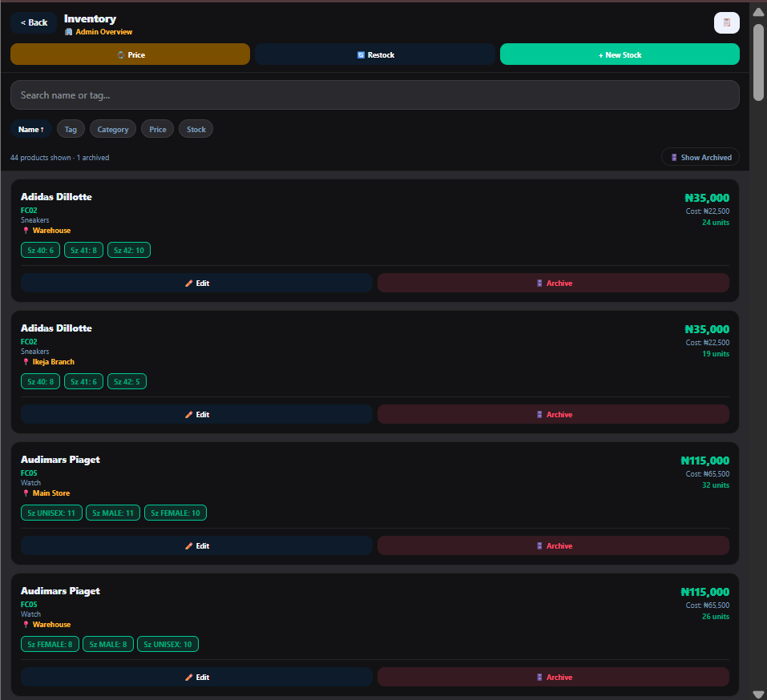The width and height of the screenshot is (767, 700).
Task: Select the Sz UNISEX: 10 chip
Action: (168, 644)
